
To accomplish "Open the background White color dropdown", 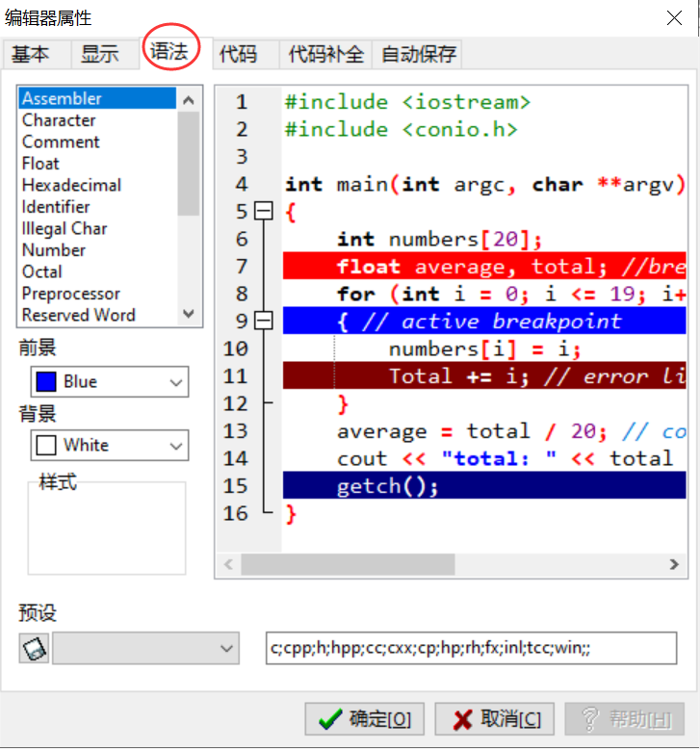I will click(x=110, y=445).
